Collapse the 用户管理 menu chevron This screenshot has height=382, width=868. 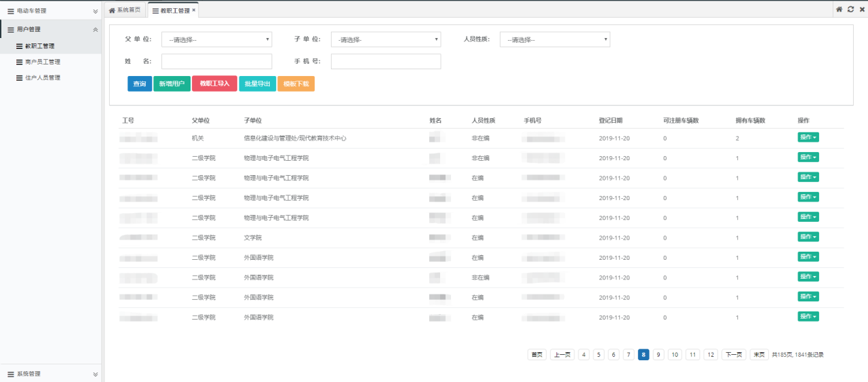[x=95, y=30]
